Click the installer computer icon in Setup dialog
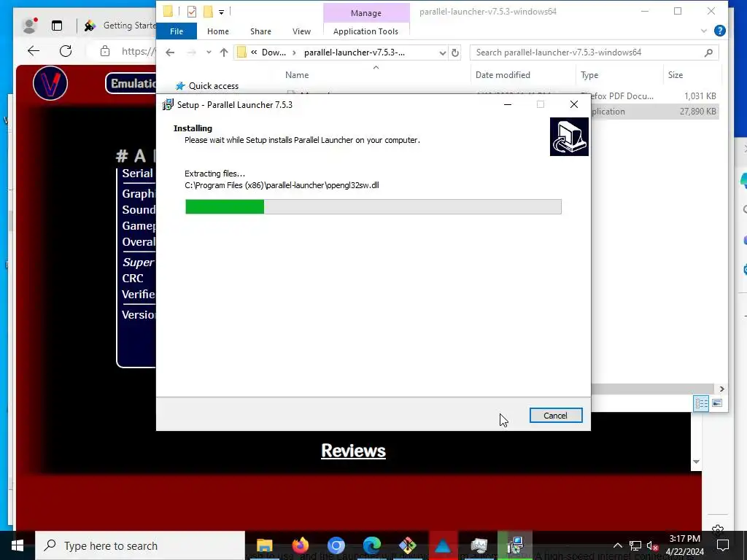Image resolution: width=747 pixels, height=560 pixels. [x=569, y=136]
